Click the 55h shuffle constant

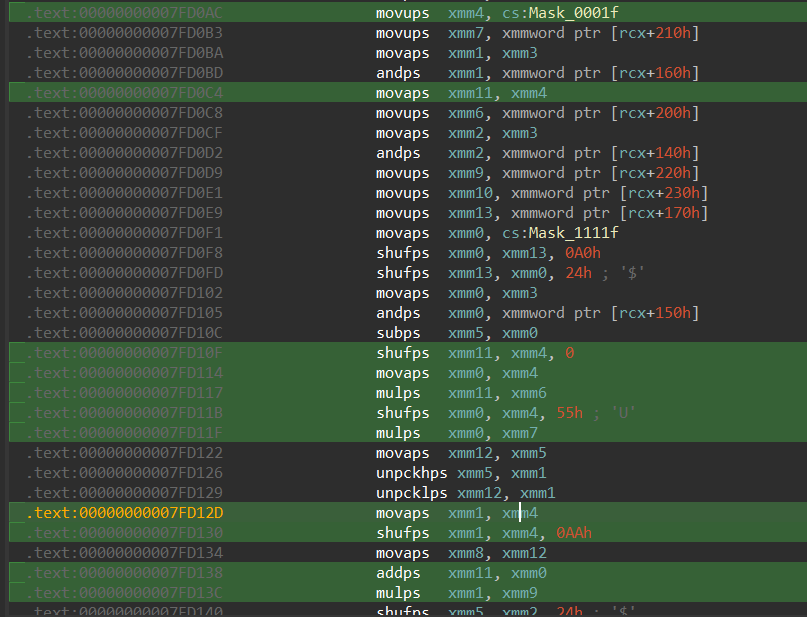point(570,413)
